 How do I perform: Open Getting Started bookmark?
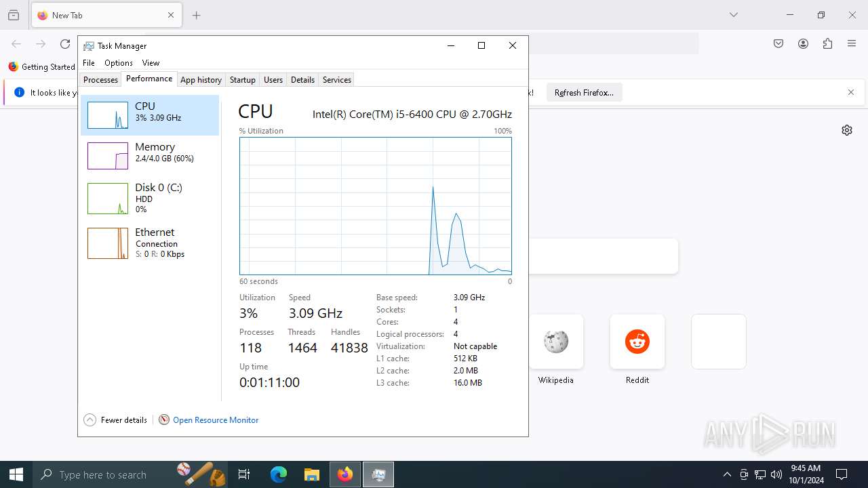[x=42, y=67]
